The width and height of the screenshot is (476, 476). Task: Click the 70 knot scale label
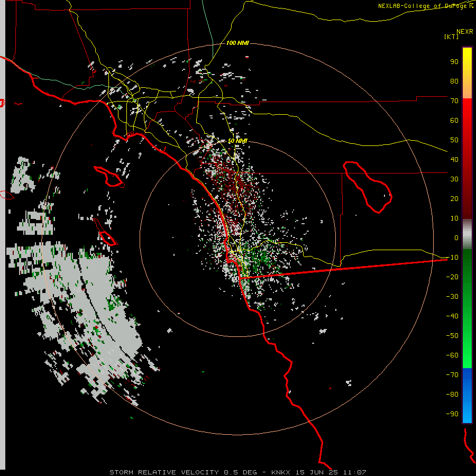pyautogui.click(x=454, y=101)
